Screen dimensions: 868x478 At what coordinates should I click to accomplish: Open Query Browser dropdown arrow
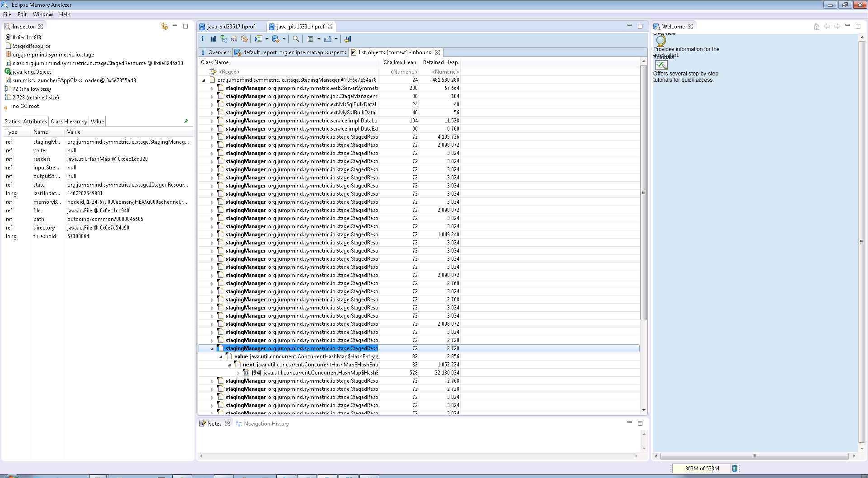point(284,39)
